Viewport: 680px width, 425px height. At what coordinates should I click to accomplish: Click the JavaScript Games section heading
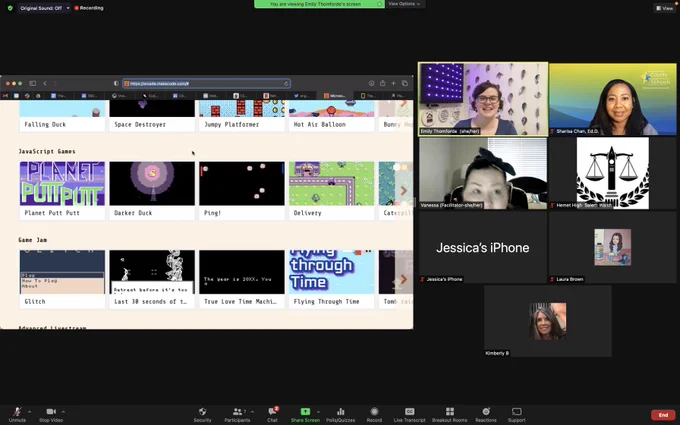(47, 151)
